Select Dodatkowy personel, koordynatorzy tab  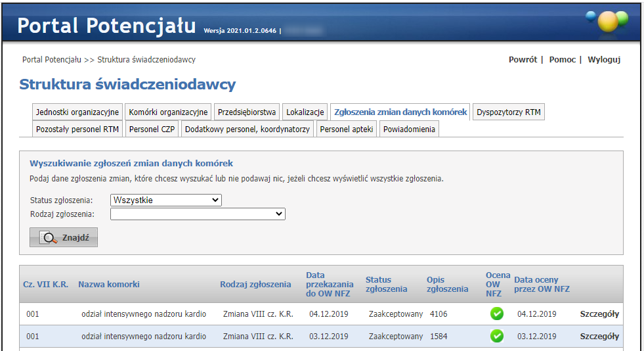coord(247,129)
